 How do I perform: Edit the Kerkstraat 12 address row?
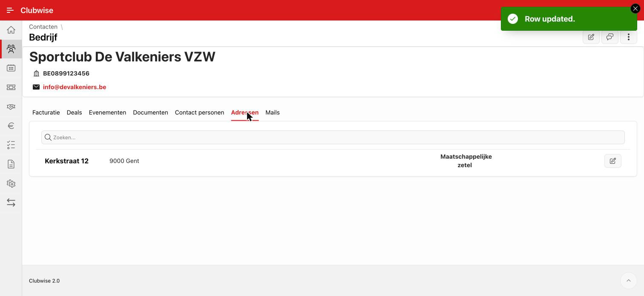pyautogui.click(x=613, y=161)
